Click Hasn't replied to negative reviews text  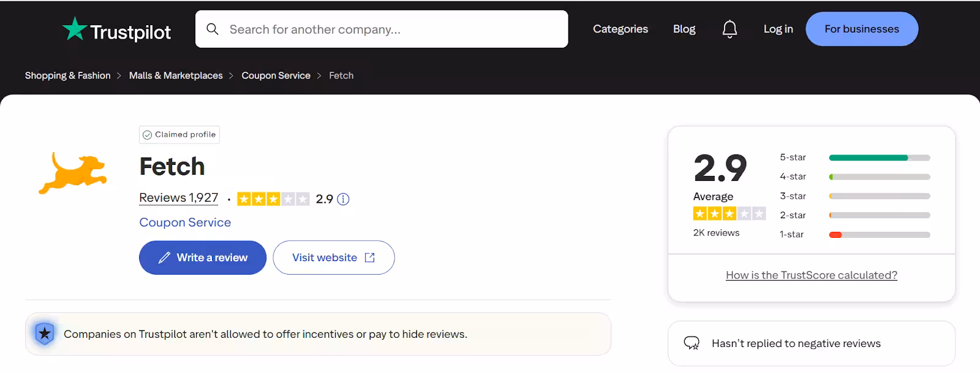pos(796,343)
